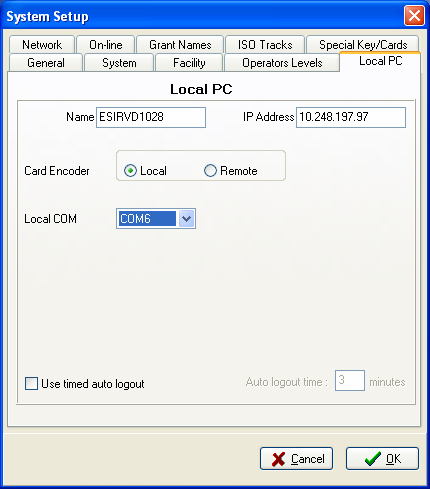Open the Operators Levels tab
This screenshot has width=430, height=489.
coord(282,63)
